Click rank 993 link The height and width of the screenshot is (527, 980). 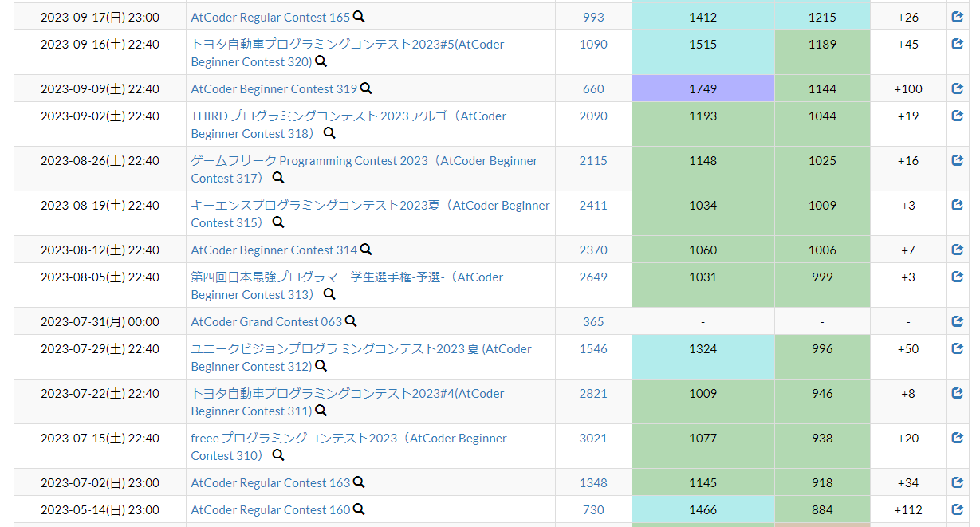593,17
